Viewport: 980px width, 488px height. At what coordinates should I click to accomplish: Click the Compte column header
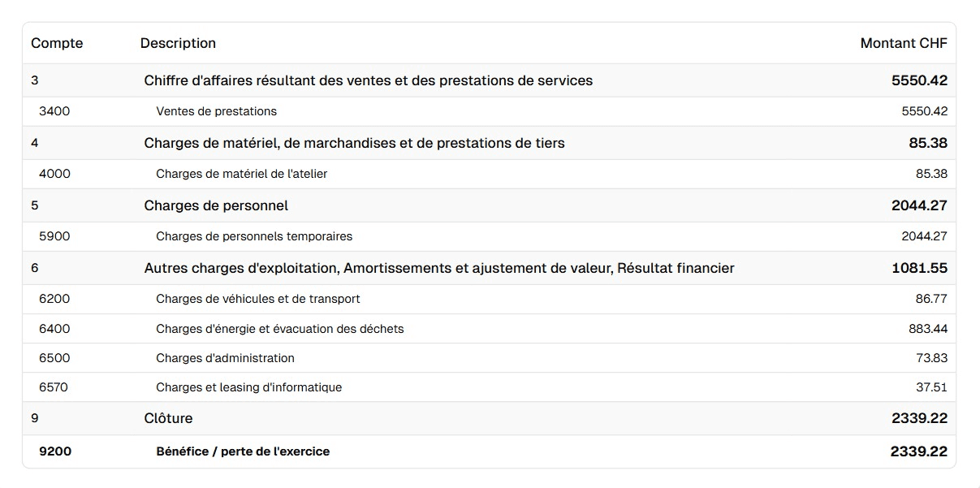57,43
